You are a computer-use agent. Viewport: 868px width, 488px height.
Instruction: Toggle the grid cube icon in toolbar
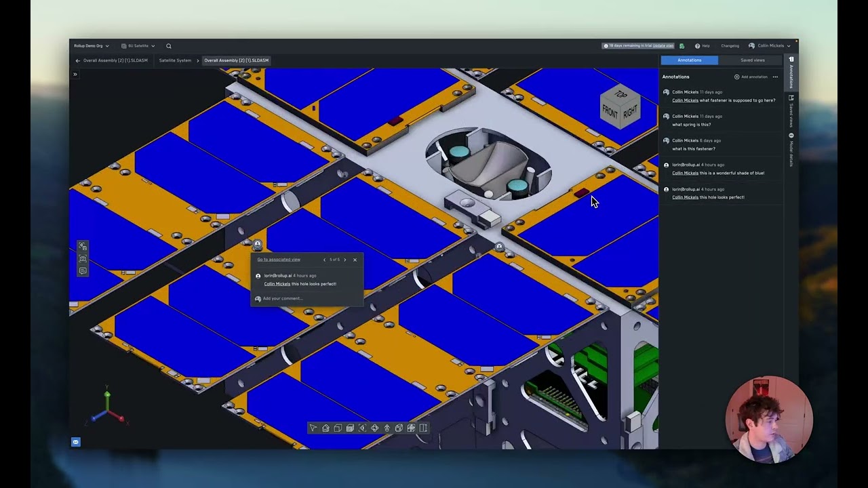[411, 428]
